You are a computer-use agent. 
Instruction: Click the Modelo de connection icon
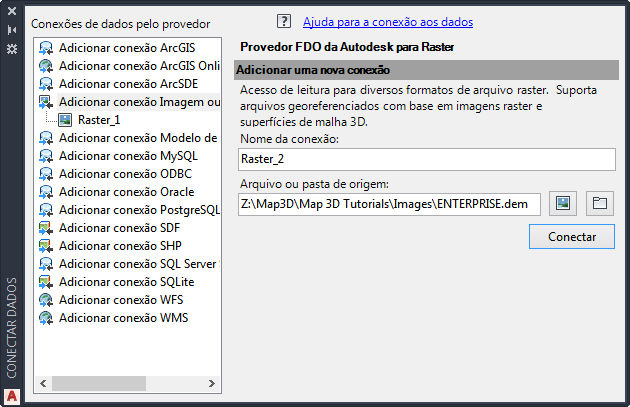point(46,138)
